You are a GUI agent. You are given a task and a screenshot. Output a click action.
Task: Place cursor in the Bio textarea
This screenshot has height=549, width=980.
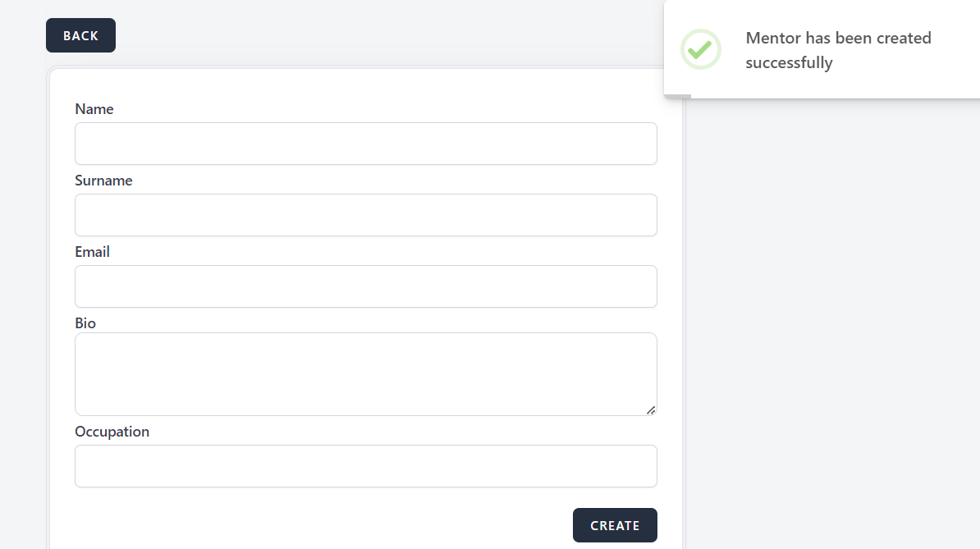click(x=365, y=373)
